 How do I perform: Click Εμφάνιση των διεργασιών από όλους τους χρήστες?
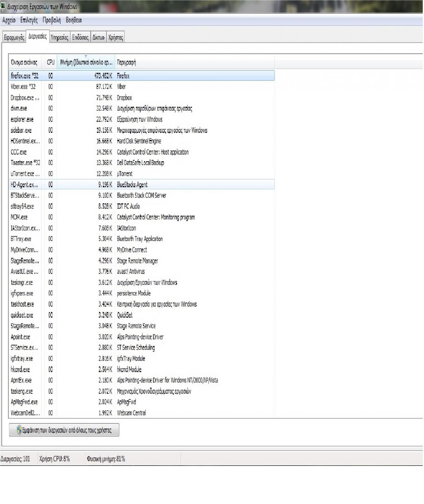pos(64,430)
